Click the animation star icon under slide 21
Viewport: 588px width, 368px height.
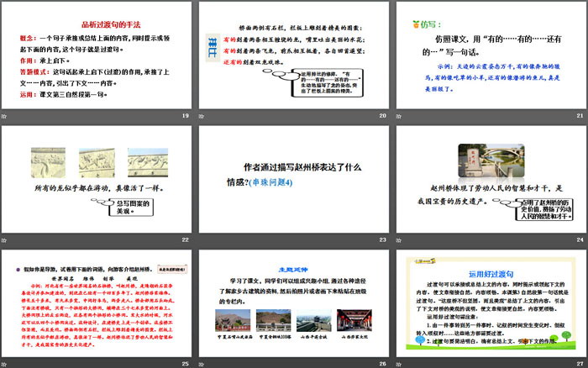coord(399,116)
